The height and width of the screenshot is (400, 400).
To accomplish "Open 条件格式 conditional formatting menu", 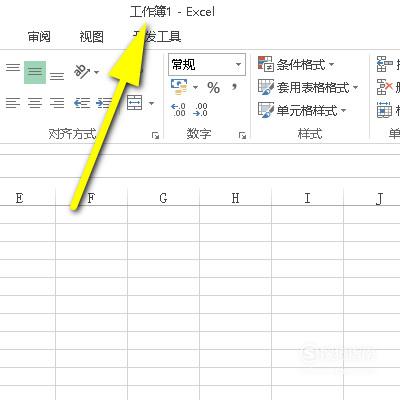I will tap(296, 64).
